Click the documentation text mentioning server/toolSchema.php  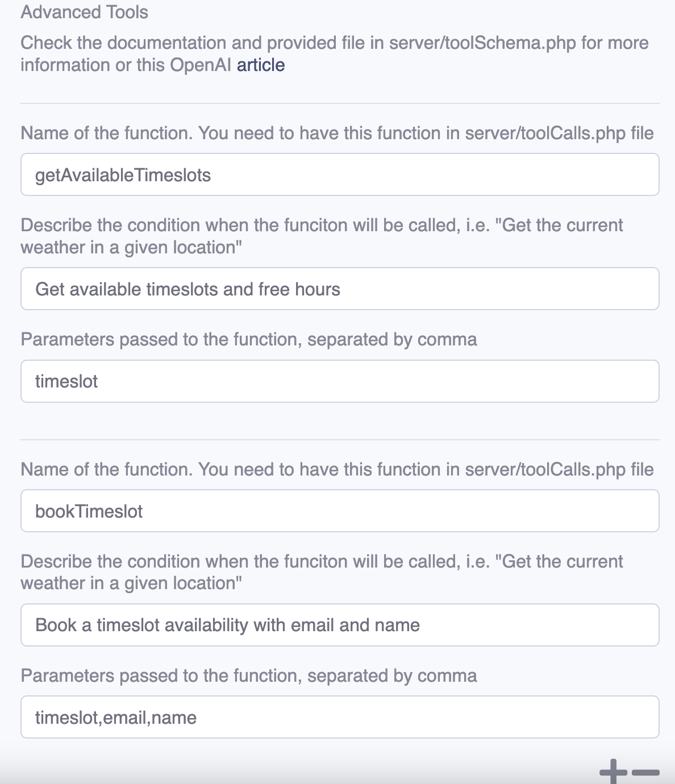[334, 43]
